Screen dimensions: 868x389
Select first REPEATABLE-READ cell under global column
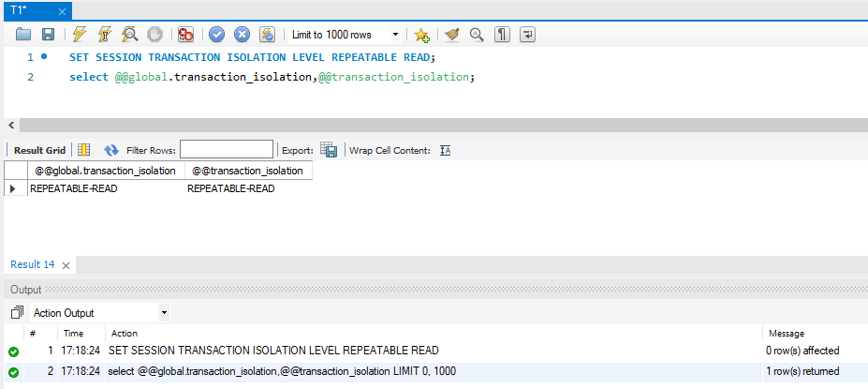click(106, 188)
